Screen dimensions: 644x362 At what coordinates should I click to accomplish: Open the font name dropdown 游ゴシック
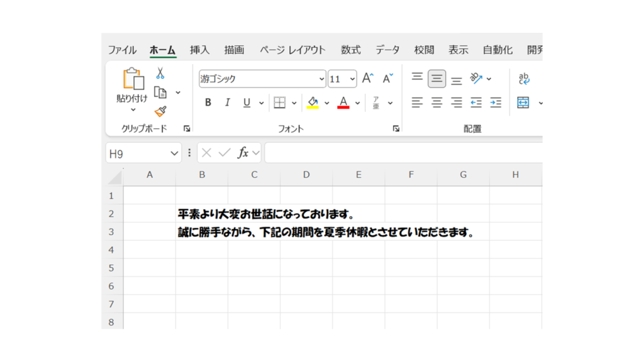coord(322,79)
